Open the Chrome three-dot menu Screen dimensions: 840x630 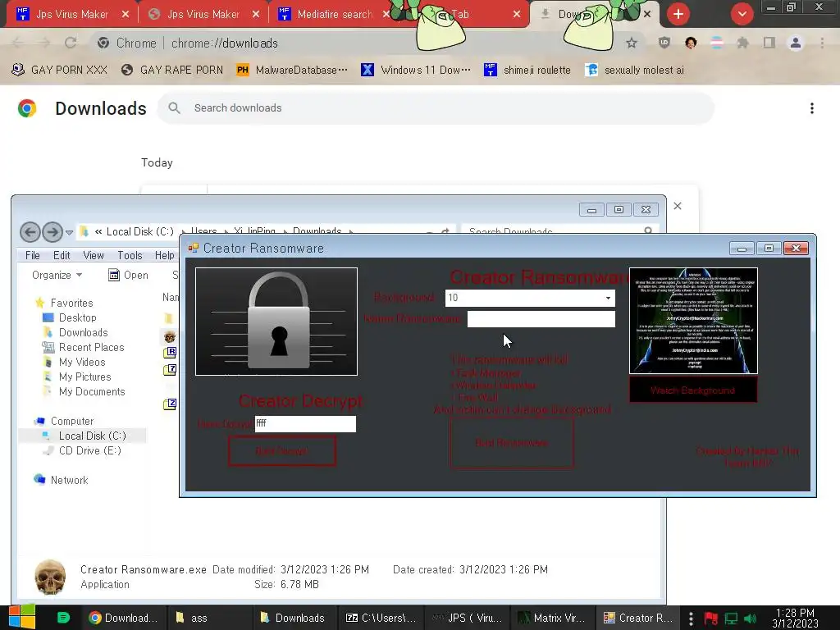(x=822, y=43)
